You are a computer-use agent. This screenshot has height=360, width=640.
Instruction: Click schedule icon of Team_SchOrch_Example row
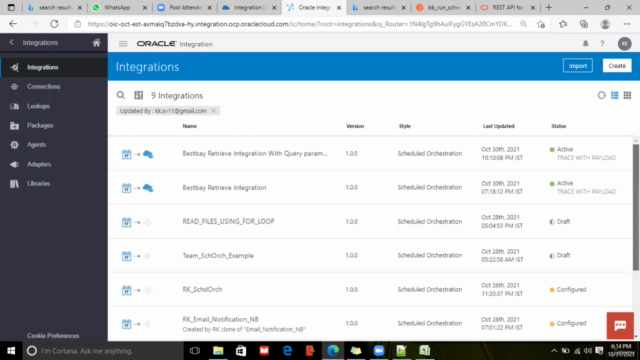coord(126,256)
